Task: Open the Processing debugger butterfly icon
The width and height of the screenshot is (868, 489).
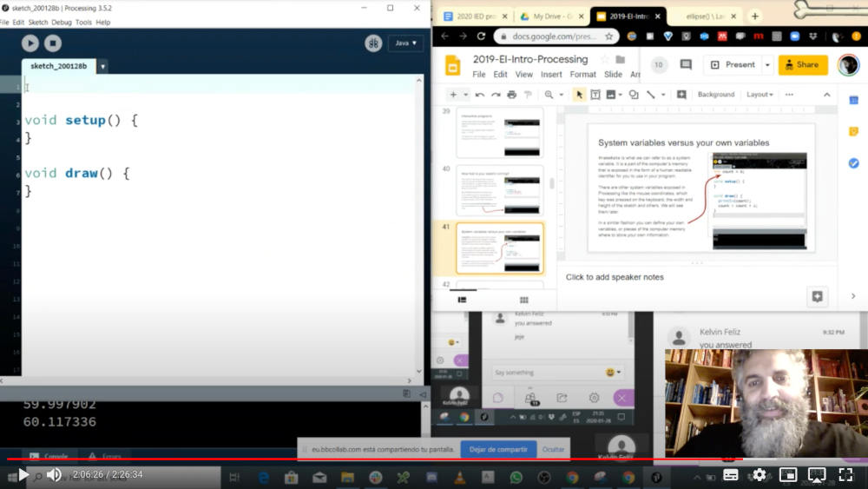Action: pyautogui.click(x=373, y=43)
